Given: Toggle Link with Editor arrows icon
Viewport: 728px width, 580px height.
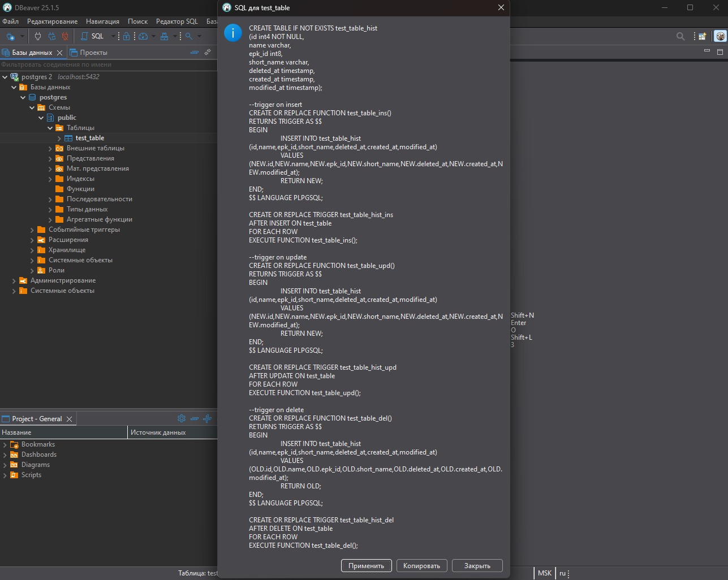Looking at the screenshot, I should (x=208, y=53).
